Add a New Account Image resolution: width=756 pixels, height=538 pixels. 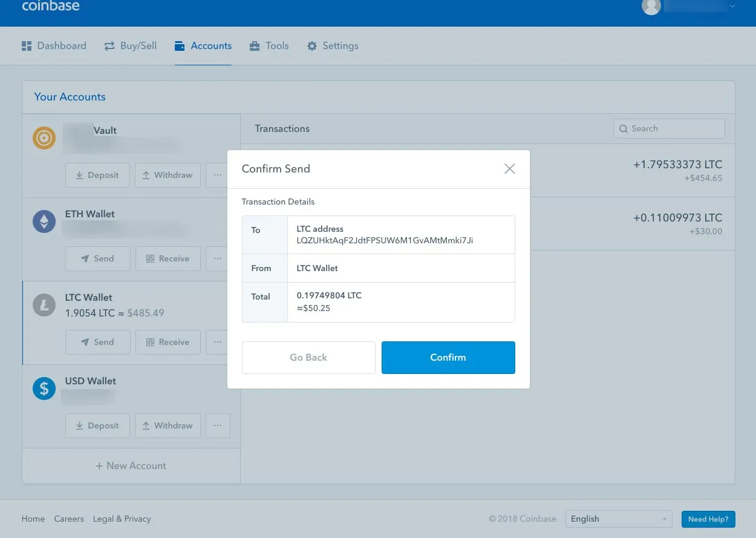(x=131, y=466)
